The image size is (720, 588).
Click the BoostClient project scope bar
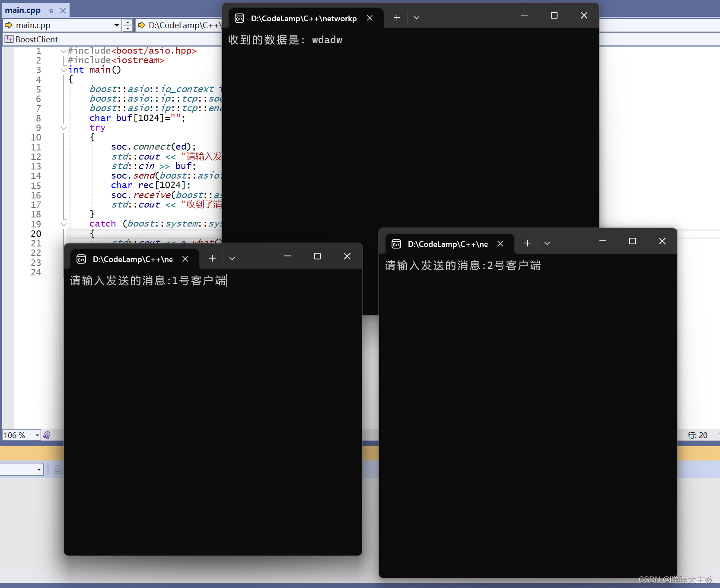coord(112,39)
